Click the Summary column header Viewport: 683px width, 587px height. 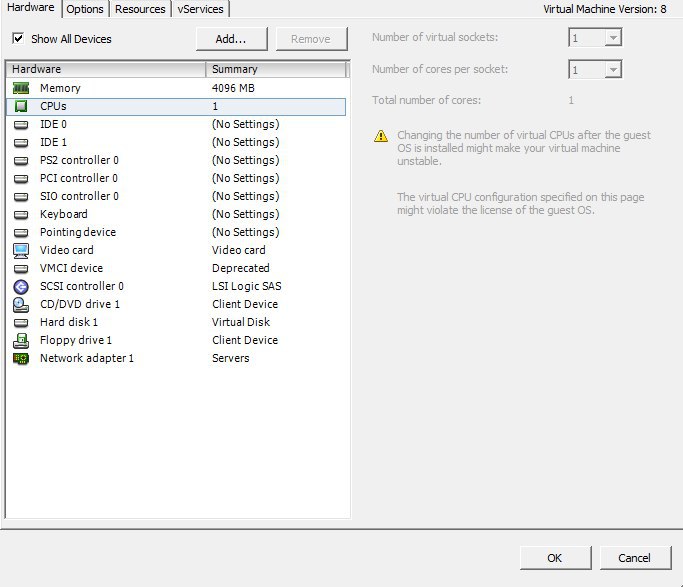[x=276, y=69]
